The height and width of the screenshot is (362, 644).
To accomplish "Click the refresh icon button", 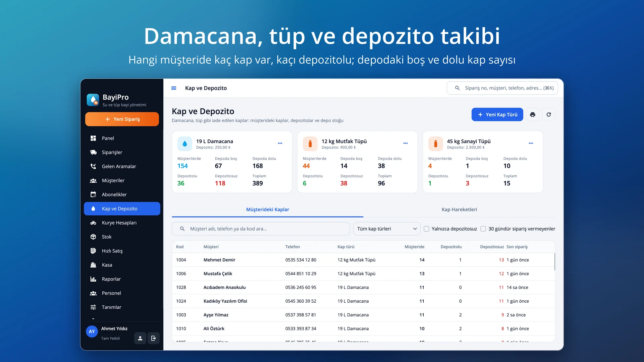I will click(x=549, y=115).
